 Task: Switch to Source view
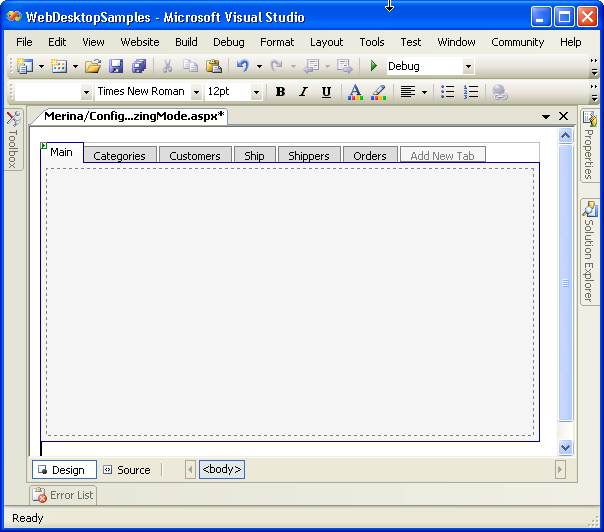click(x=126, y=470)
